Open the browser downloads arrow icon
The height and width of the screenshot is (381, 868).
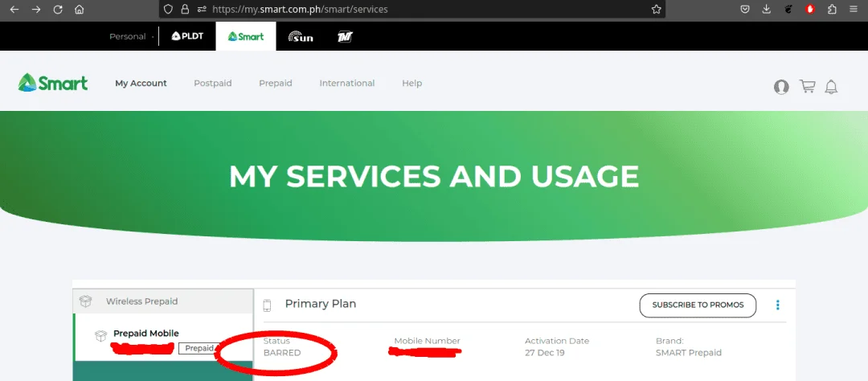[x=767, y=10]
